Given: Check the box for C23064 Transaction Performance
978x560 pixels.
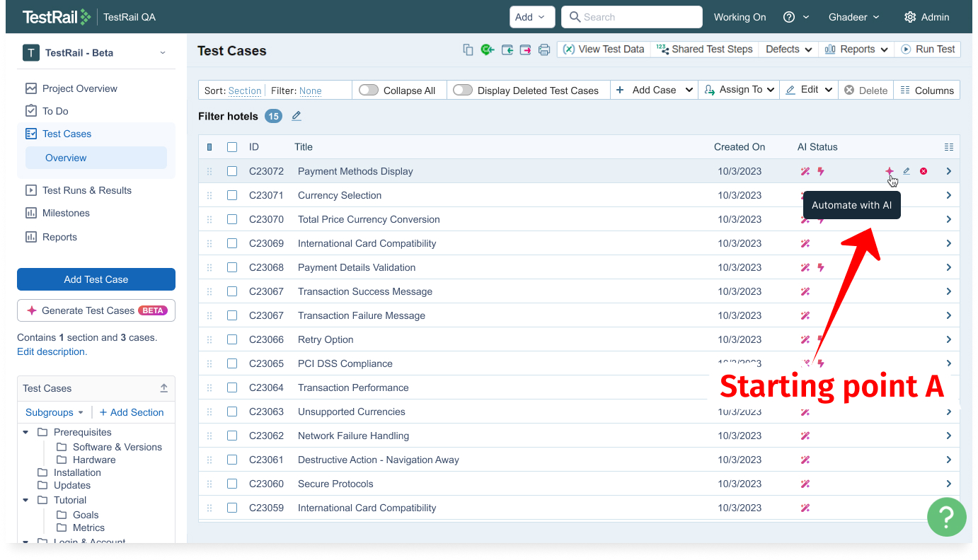Looking at the screenshot, I should 232,387.
